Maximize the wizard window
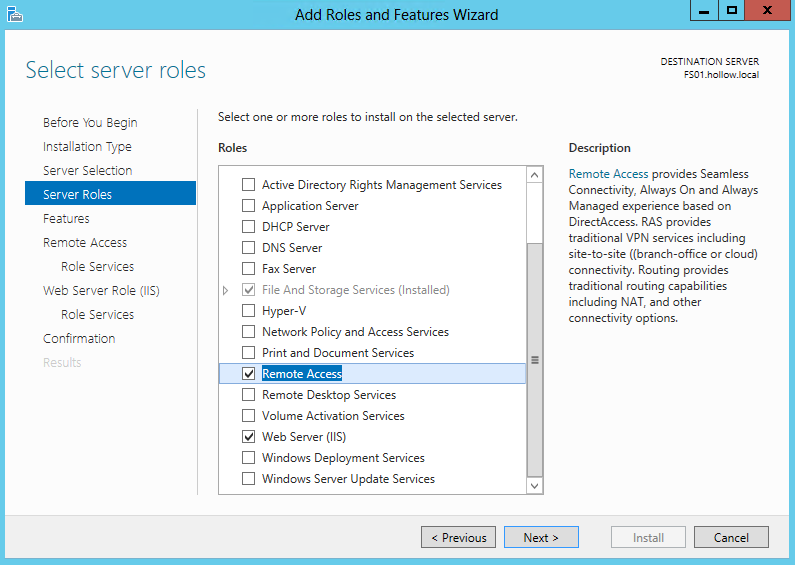This screenshot has width=795, height=565. (732, 11)
